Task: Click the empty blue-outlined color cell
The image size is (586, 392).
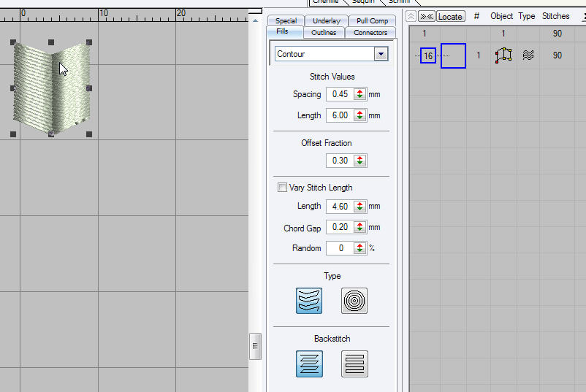Action: tap(453, 55)
